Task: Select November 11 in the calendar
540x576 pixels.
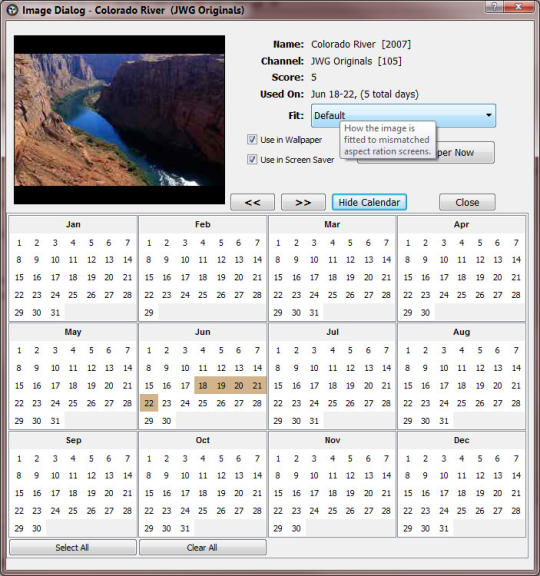Action: (332, 475)
